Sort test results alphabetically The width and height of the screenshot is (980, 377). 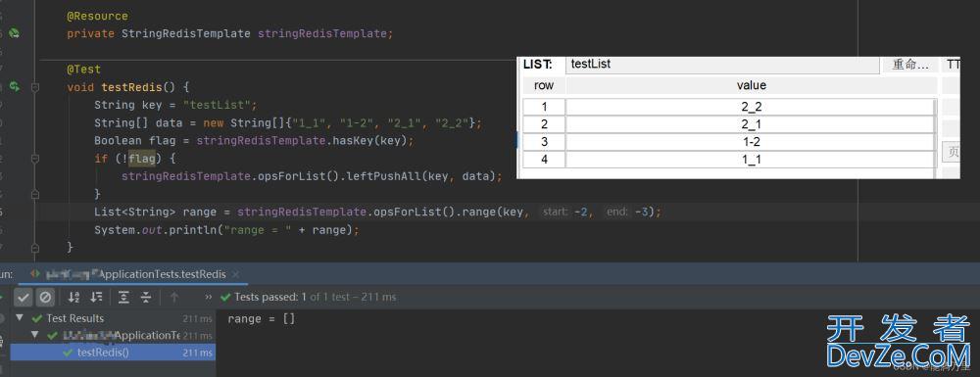[x=74, y=297]
